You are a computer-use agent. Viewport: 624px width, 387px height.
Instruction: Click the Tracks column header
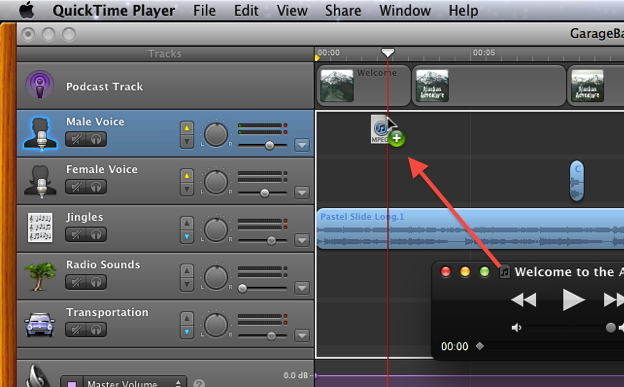pos(165,54)
